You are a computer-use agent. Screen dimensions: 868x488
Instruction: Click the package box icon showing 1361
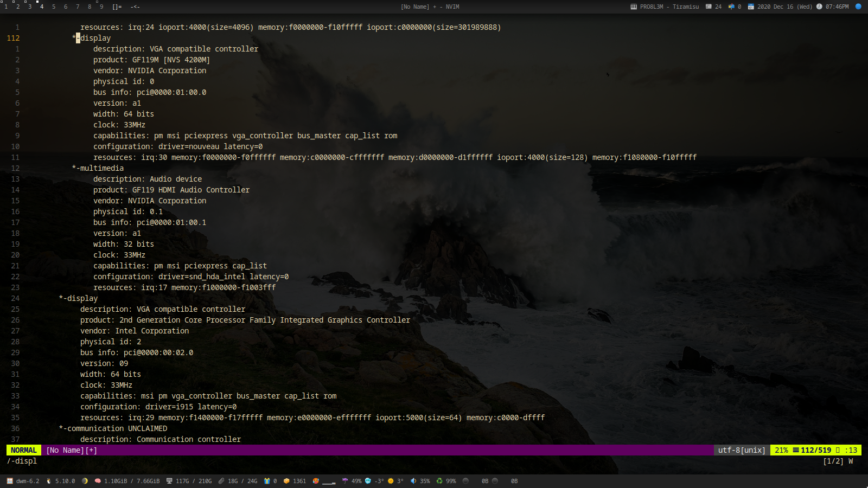point(286,481)
